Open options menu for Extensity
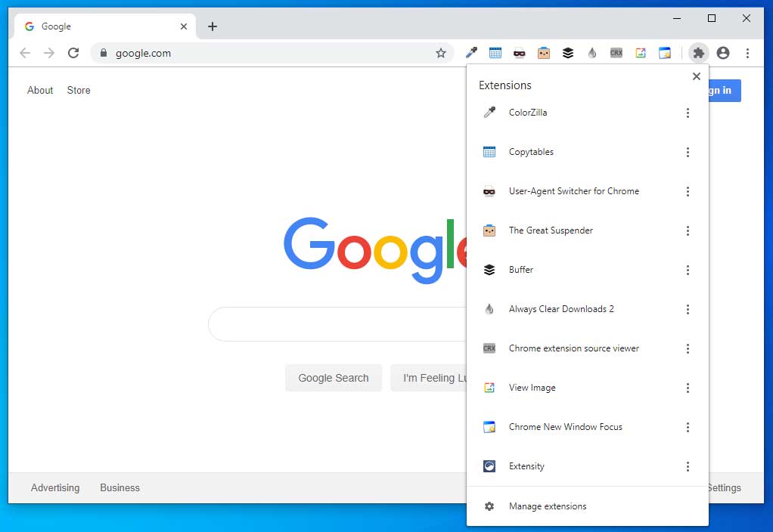Viewport: 773px width, 532px height. [688, 466]
